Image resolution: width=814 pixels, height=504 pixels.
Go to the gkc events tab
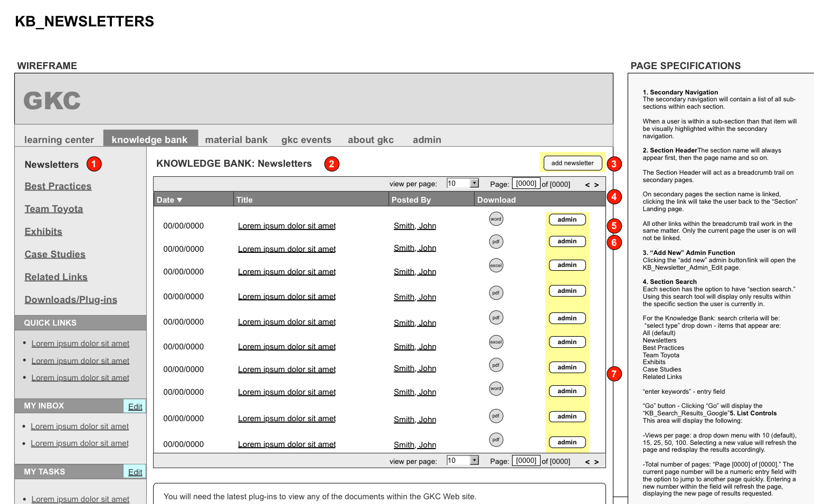(306, 140)
